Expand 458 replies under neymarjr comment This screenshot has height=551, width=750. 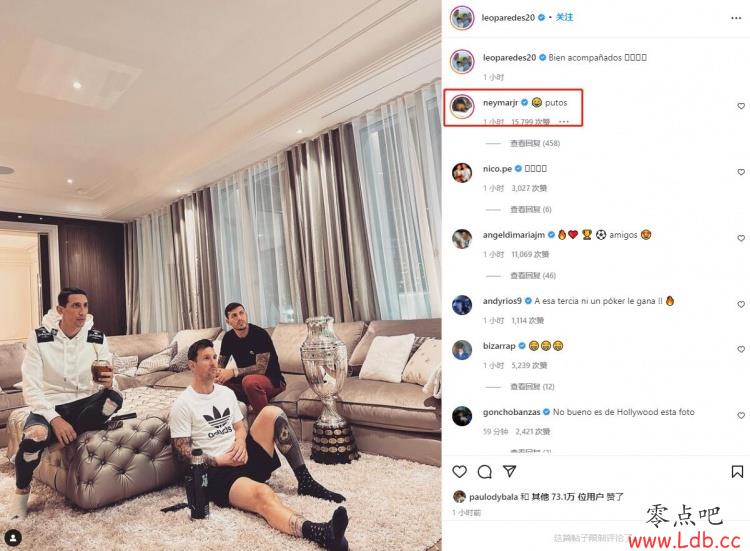(535, 143)
